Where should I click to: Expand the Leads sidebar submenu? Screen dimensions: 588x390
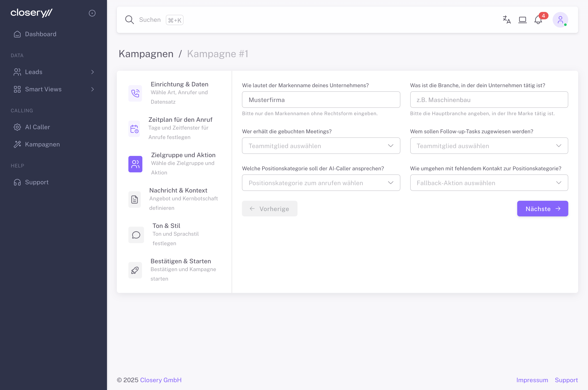tap(92, 72)
